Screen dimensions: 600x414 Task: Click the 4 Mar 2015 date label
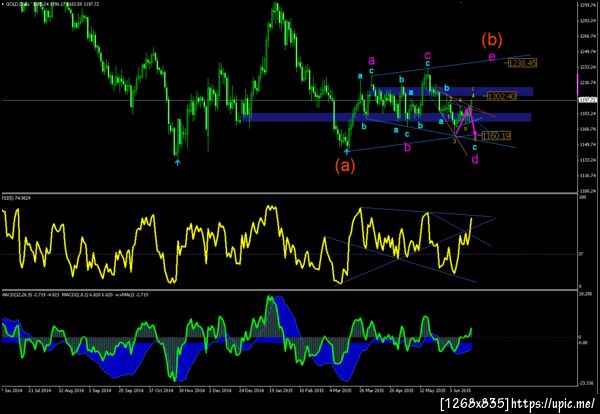pos(340,391)
